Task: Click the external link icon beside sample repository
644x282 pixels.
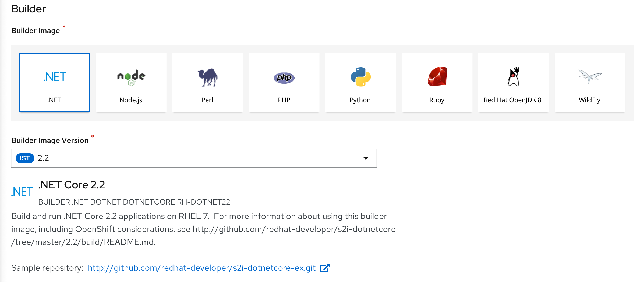Action: pos(325,268)
